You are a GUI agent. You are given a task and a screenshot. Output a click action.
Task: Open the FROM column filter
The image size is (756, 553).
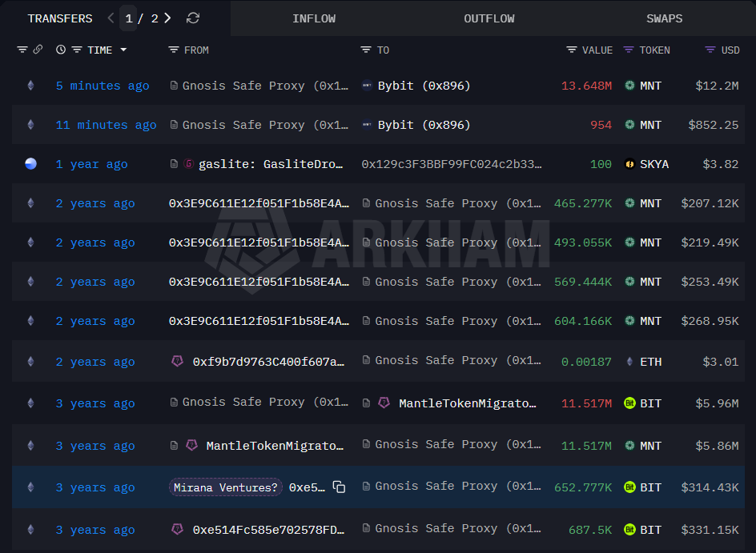[x=174, y=50]
